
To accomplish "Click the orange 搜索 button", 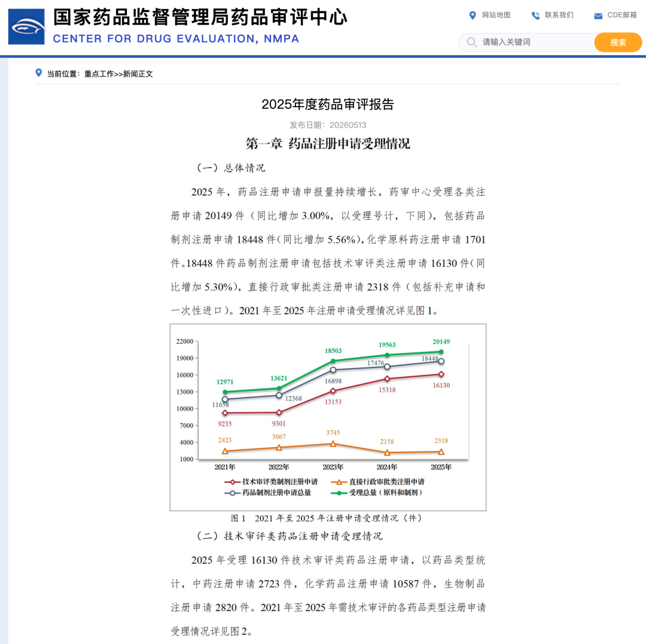I will point(617,42).
